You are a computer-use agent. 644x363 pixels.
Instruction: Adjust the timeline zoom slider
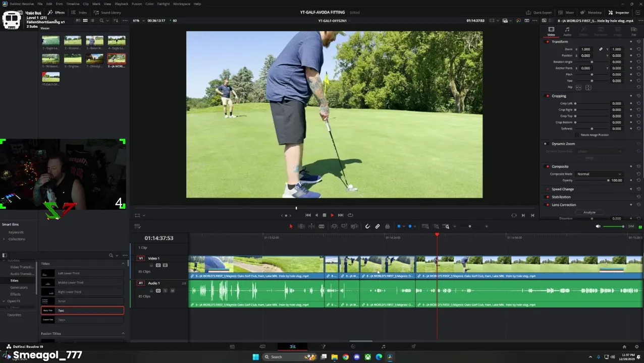[x=470, y=226]
